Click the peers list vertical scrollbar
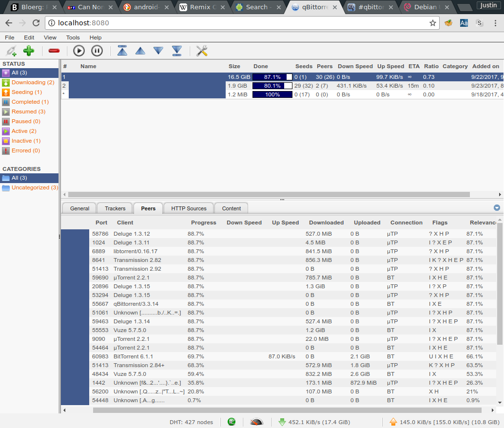Viewport: 504px width, 428px height. click(500, 283)
